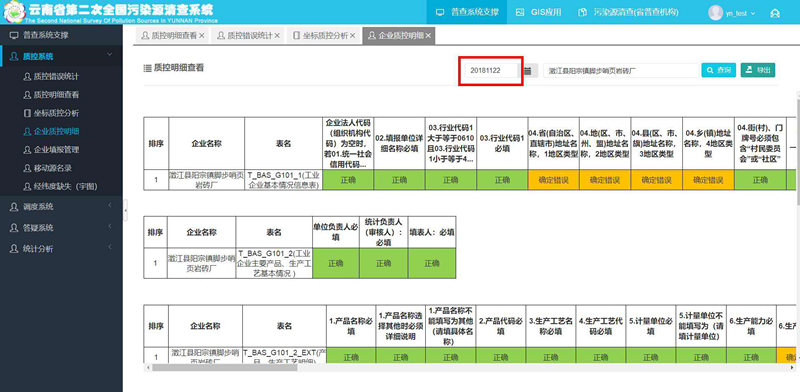Click the user avatar icon for yn_test

pos(715,12)
